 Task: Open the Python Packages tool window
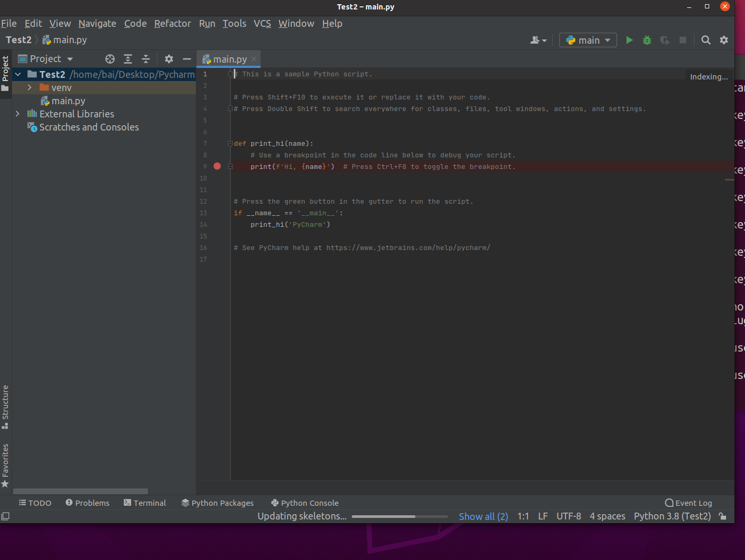pos(217,503)
